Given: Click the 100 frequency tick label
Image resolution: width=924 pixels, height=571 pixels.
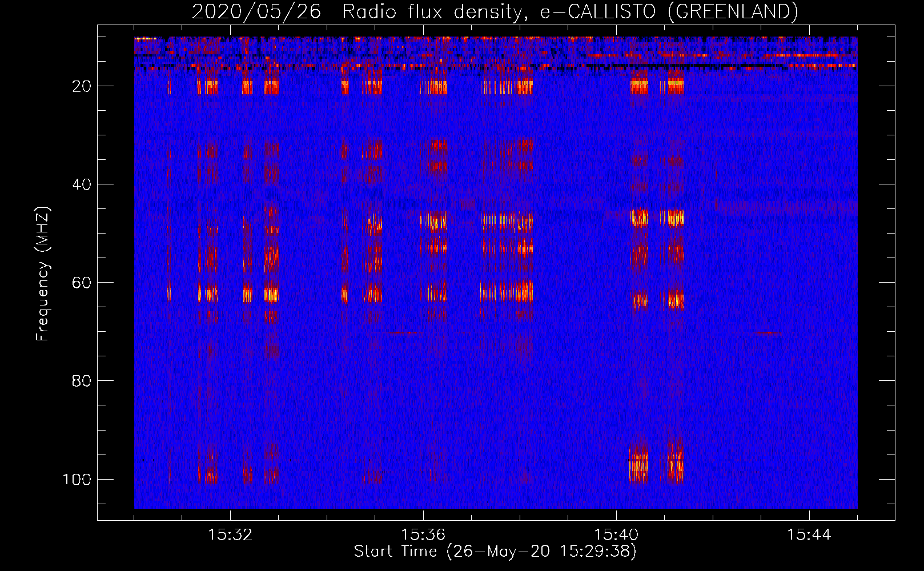Looking at the screenshot, I should (77, 479).
